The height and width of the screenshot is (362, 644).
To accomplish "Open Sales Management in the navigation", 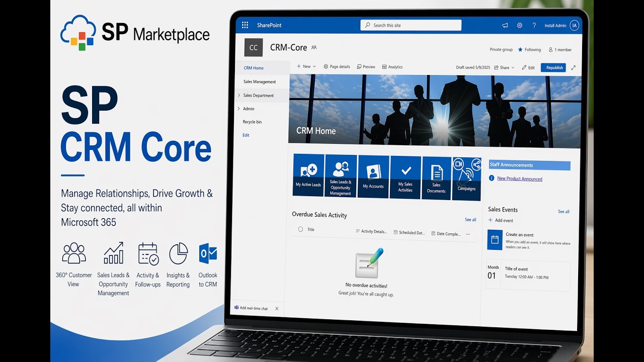I will tap(260, 81).
